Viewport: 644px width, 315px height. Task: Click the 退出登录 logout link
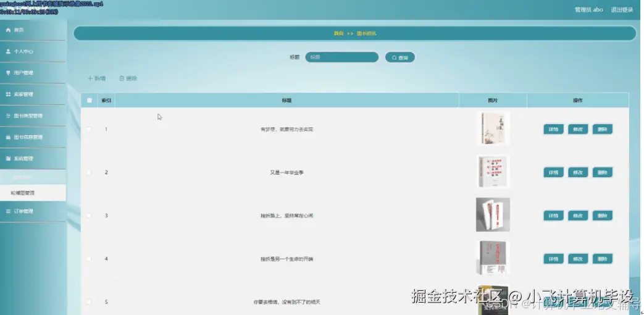pyautogui.click(x=622, y=10)
